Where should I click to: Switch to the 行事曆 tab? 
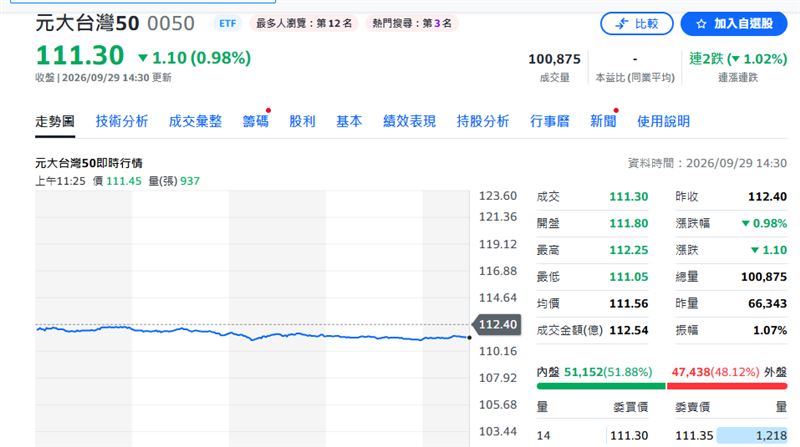550,121
